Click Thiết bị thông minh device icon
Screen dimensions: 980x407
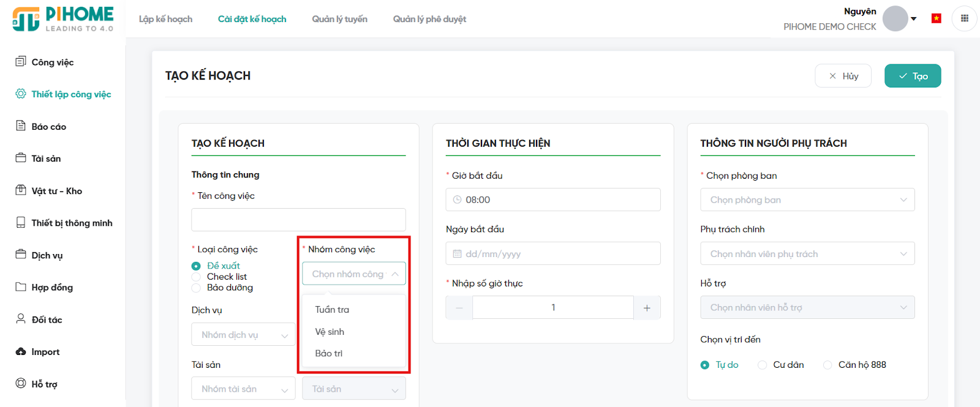(21, 223)
